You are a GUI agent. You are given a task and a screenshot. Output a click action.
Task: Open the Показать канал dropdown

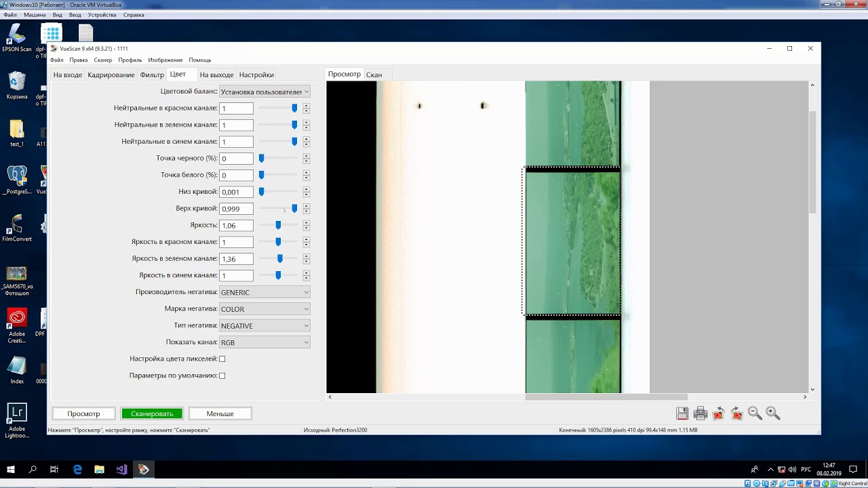pyautogui.click(x=264, y=342)
